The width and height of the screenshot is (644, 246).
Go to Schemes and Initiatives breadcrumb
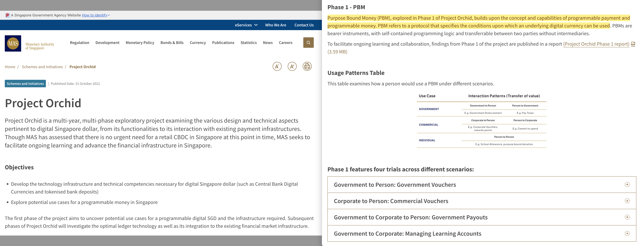[42, 67]
